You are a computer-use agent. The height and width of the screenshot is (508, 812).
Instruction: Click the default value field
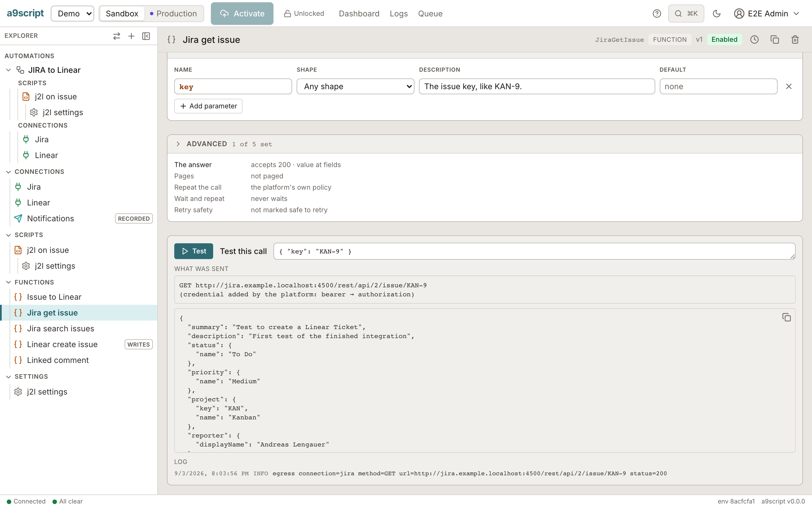[x=718, y=86]
